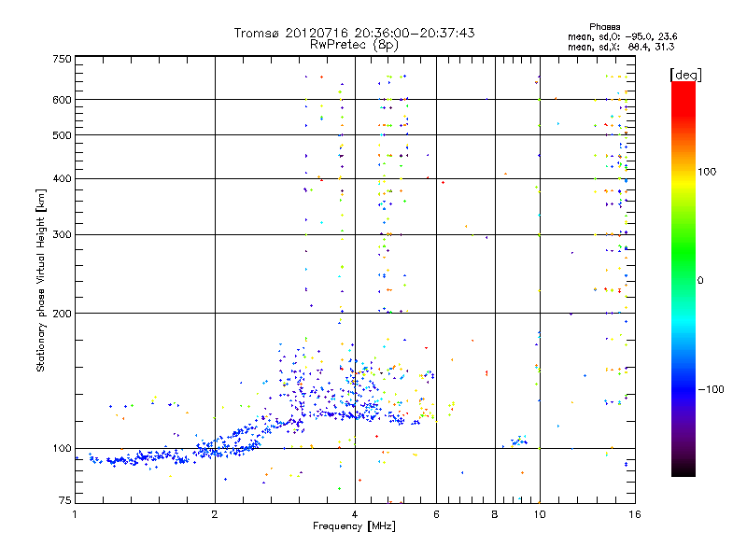Select the mean, sd,X: 88.4, 31.3 line
747x560 pixels.
coord(621,47)
